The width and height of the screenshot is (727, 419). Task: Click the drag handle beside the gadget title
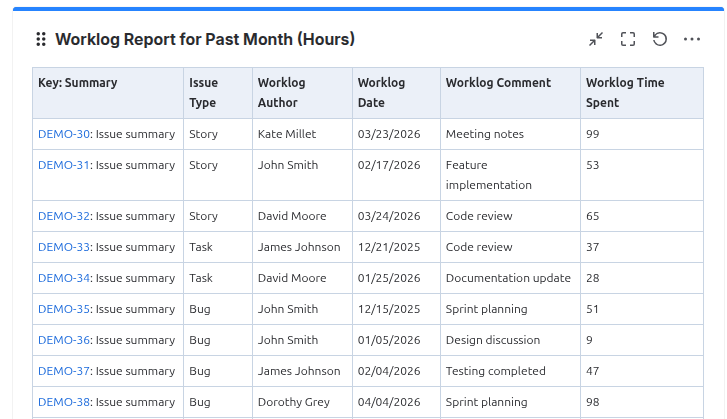tap(41, 39)
